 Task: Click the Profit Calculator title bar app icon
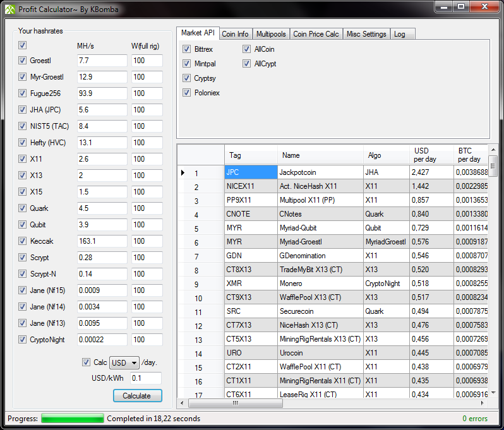click(9, 9)
